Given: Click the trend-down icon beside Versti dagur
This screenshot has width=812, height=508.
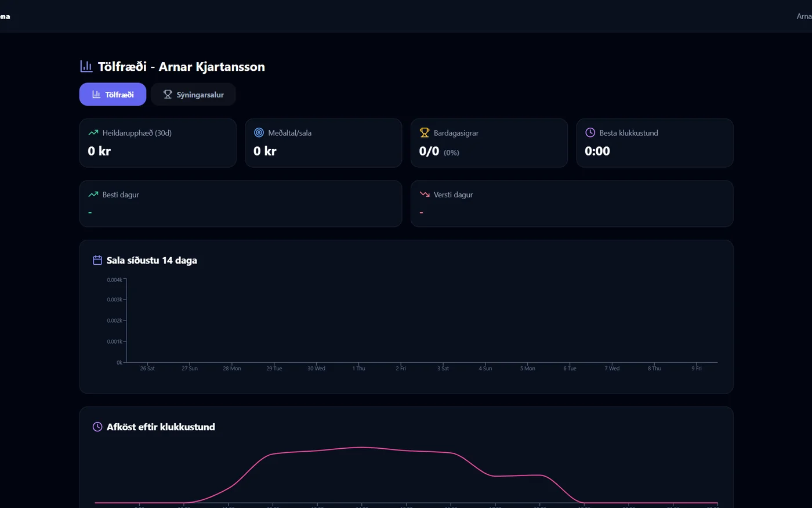Looking at the screenshot, I should (x=425, y=194).
